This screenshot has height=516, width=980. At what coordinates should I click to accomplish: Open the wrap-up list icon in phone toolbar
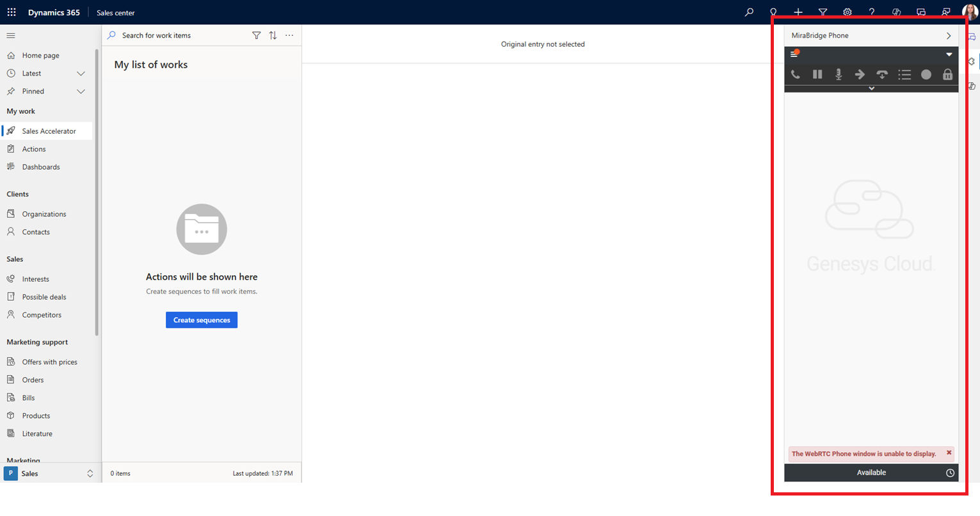click(x=904, y=74)
